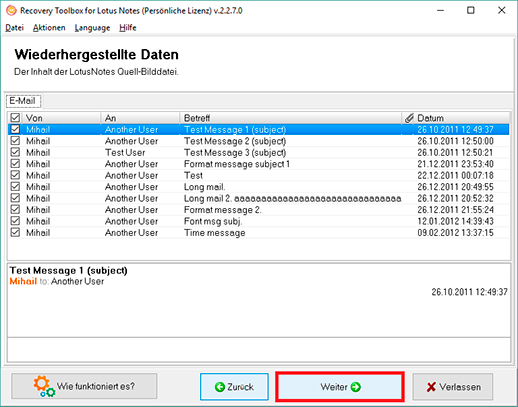Click the highlighted 'Test Message 1 (subject)' row subject

(x=235, y=130)
